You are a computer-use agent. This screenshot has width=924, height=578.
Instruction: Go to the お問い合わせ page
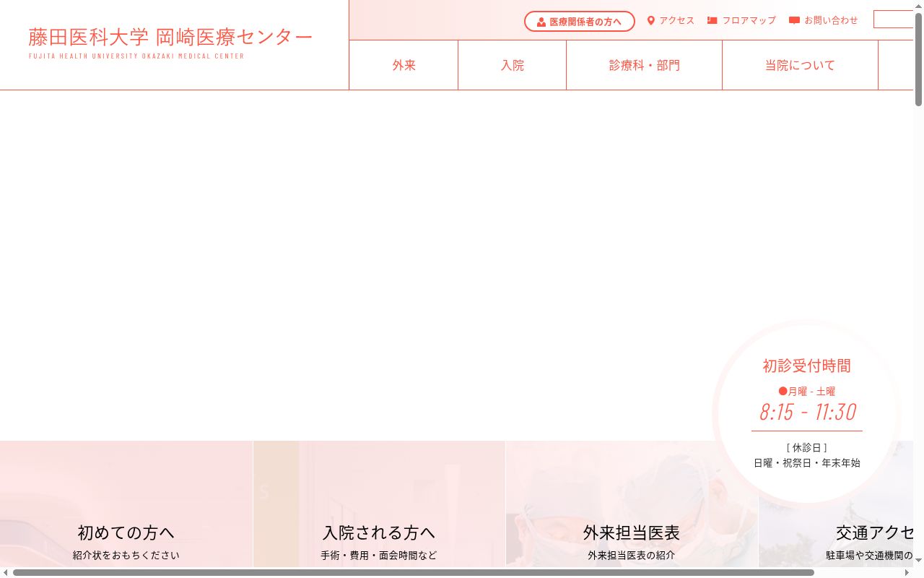[824, 21]
